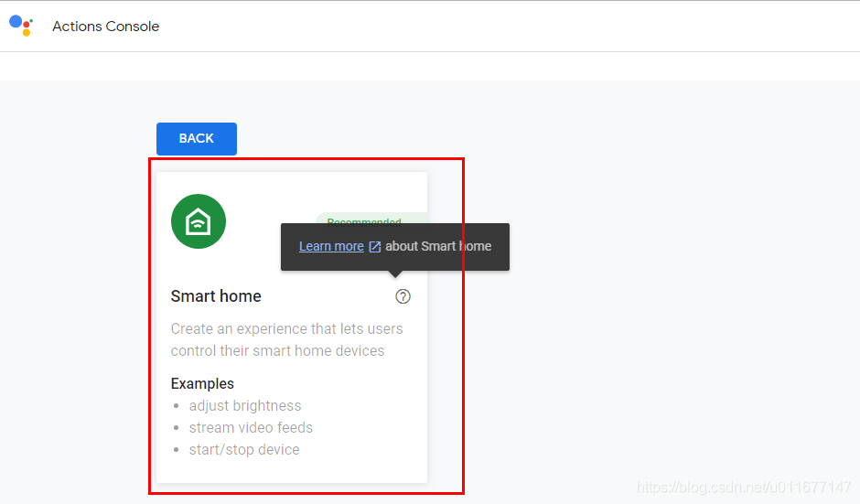Click the green Smart home icon

(x=198, y=221)
